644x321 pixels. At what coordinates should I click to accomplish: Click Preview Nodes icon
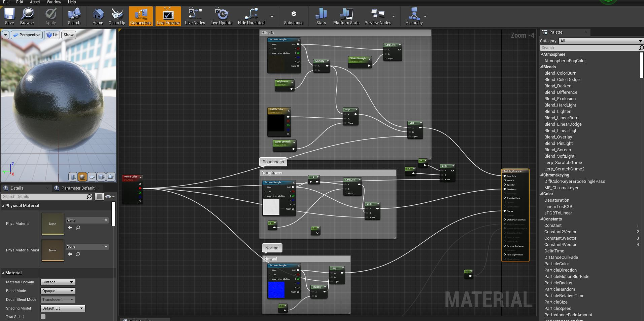378,16
